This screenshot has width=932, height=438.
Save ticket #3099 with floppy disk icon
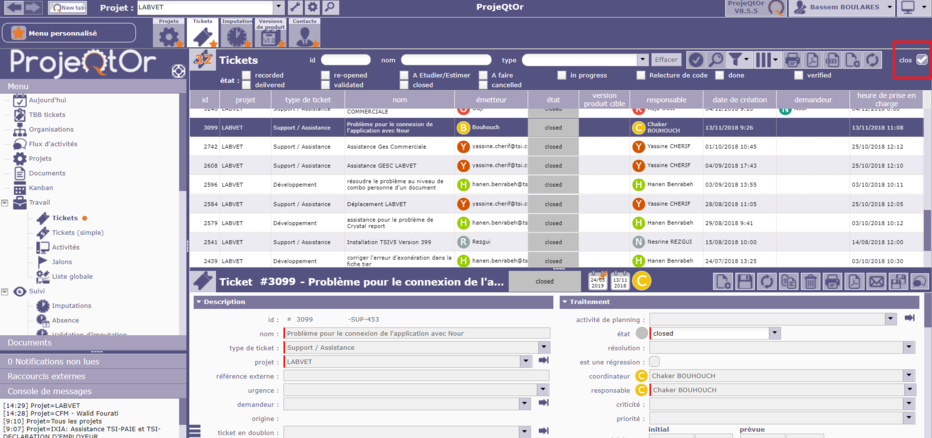pos(745,281)
